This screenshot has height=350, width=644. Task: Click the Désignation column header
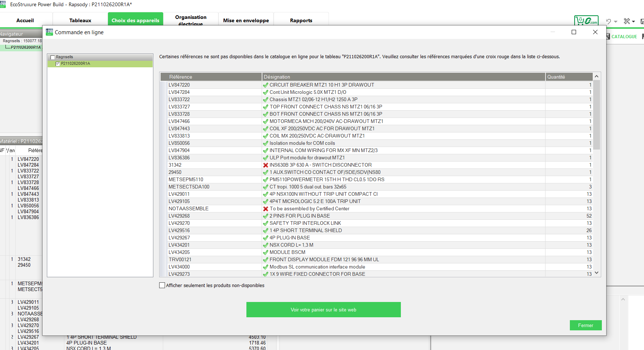click(x=404, y=77)
